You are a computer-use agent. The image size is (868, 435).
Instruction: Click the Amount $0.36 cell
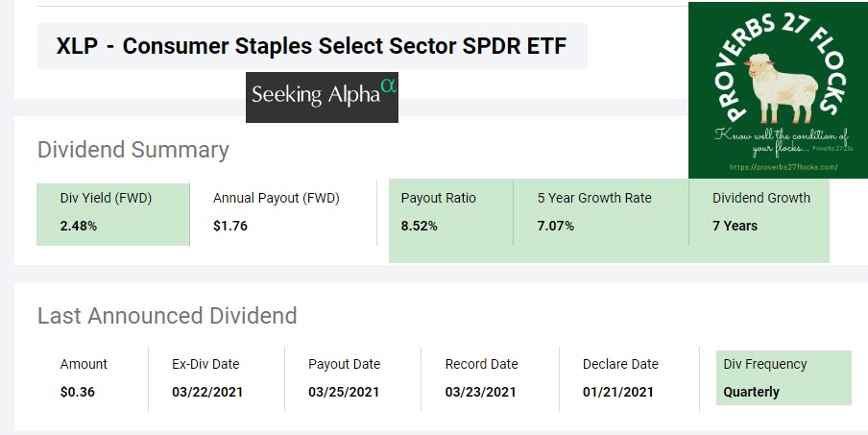(x=84, y=377)
